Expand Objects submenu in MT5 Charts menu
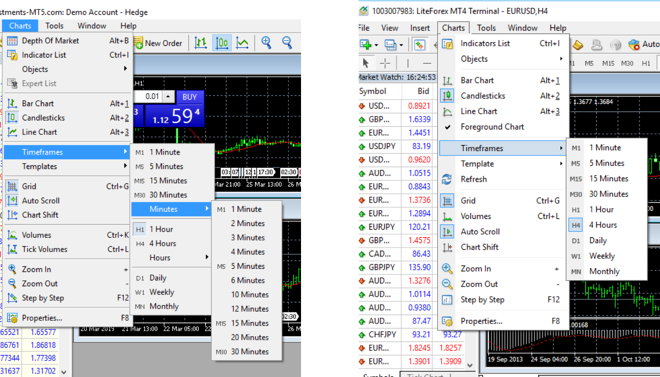The width and height of the screenshot is (660, 377). click(67, 69)
